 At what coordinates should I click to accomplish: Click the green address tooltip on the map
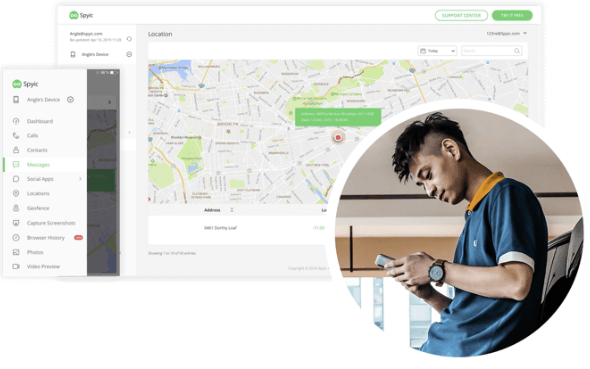(338, 117)
